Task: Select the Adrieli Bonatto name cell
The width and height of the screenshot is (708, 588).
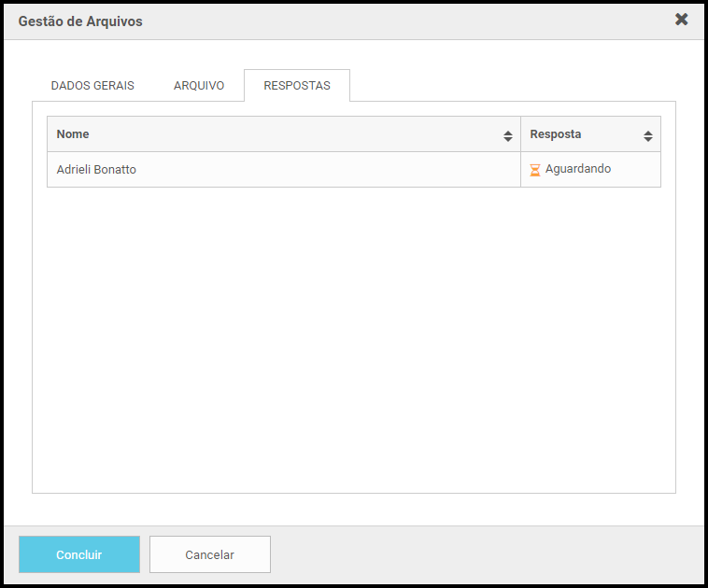Action: [x=284, y=170]
